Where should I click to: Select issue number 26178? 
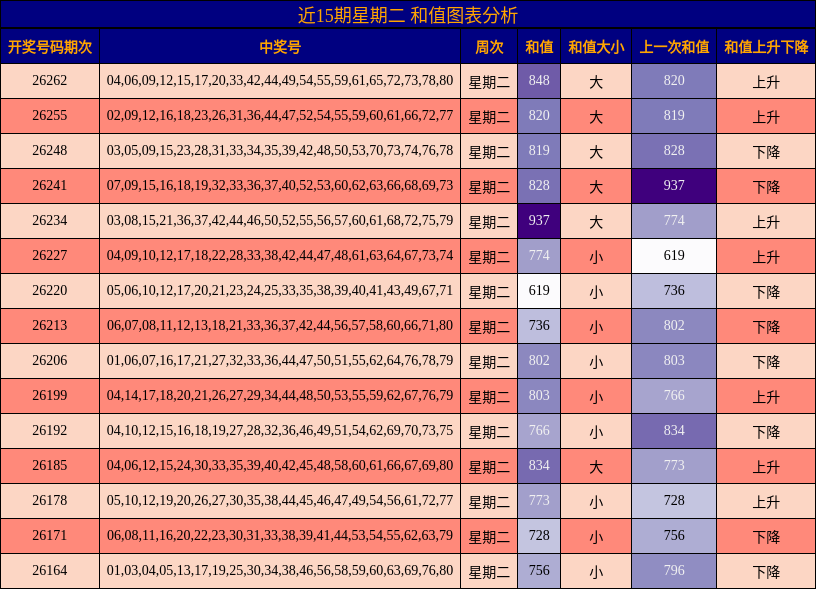pyautogui.click(x=50, y=501)
